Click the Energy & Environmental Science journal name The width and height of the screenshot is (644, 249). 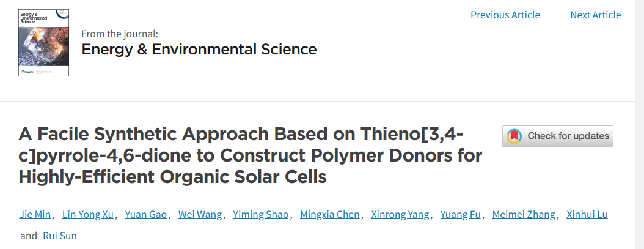pyautogui.click(x=199, y=50)
